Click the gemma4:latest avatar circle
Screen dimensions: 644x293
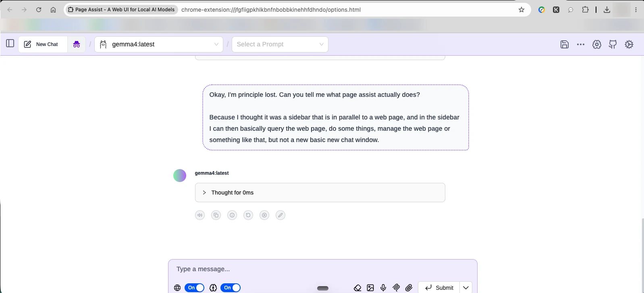point(180,176)
